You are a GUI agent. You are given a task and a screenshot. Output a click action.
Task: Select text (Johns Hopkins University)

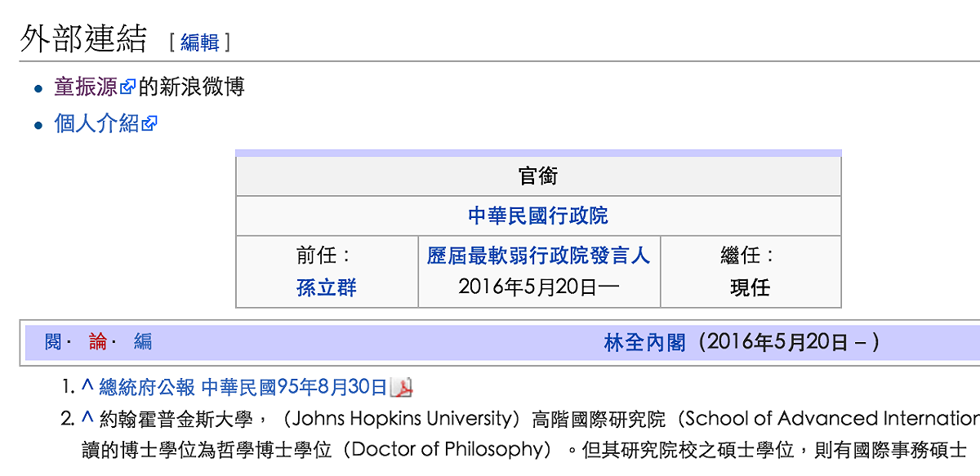[403, 420]
